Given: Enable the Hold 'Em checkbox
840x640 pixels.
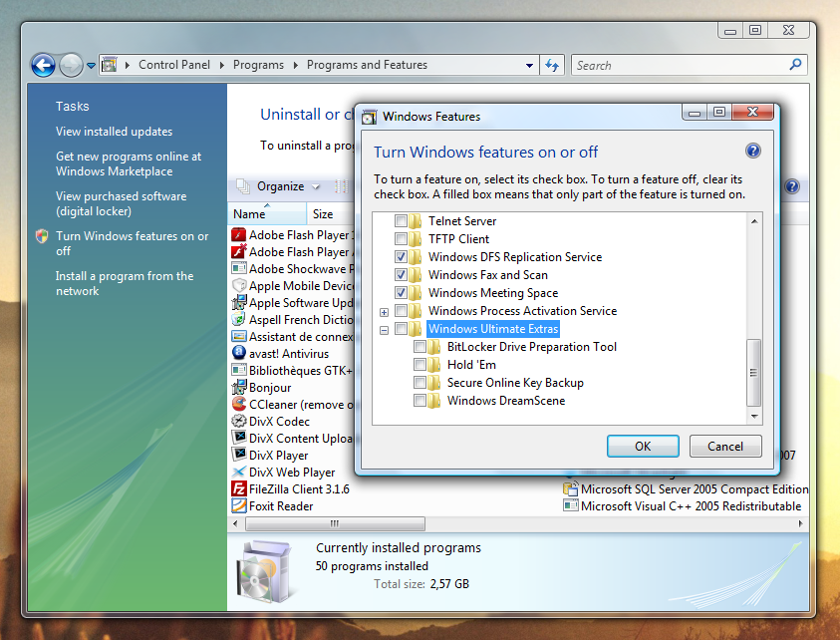Looking at the screenshot, I should point(420,365).
